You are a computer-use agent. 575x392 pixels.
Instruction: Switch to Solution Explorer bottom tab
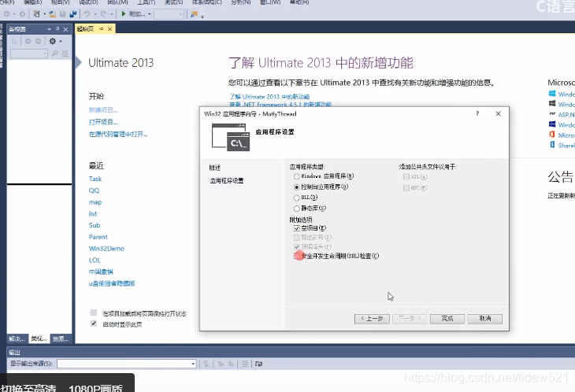point(17,339)
